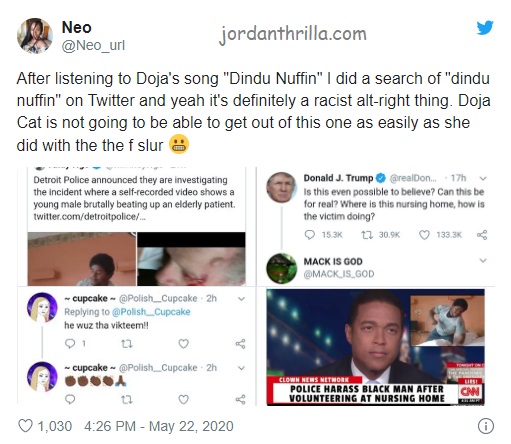
Task: Share the cupcake emoji-fists reply
Action: (240, 399)
